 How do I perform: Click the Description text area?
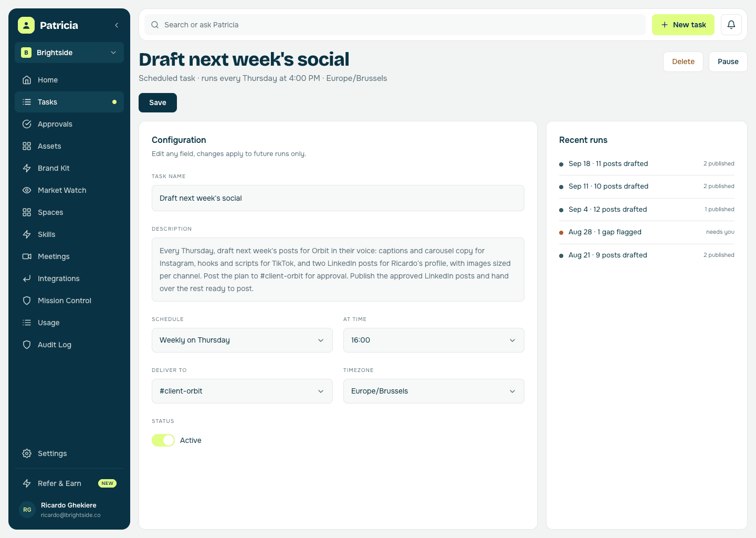pyautogui.click(x=338, y=270)
